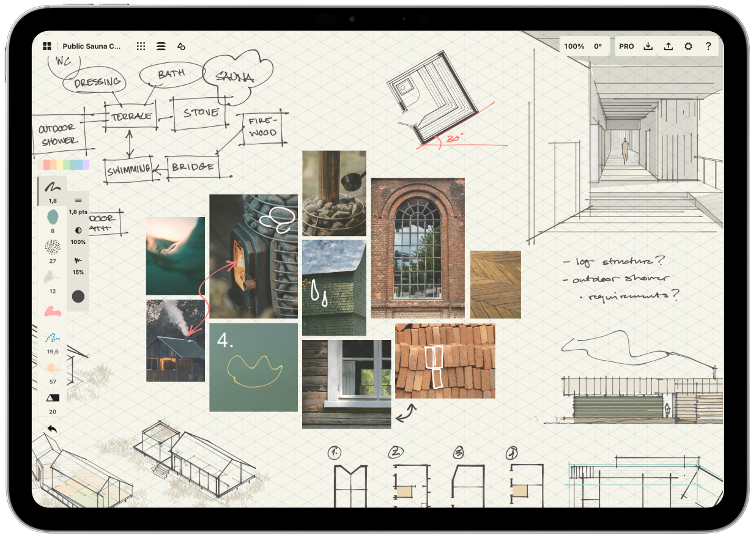Open the Help question mark

(x=708, y=46)
